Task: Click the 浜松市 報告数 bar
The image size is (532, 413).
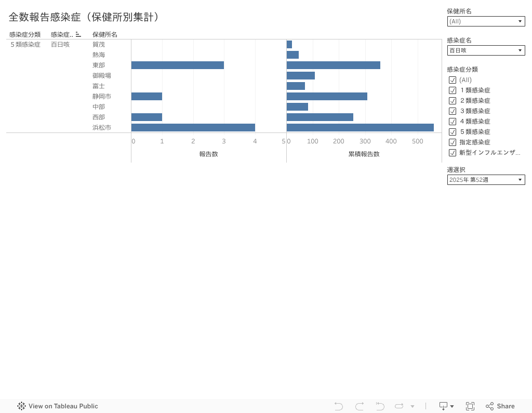Action: 193,128
